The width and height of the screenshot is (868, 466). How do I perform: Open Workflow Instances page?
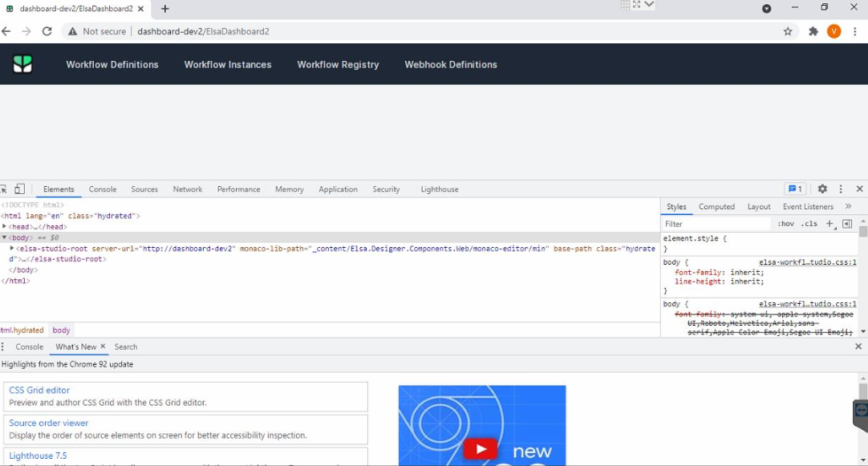[228, 65]
